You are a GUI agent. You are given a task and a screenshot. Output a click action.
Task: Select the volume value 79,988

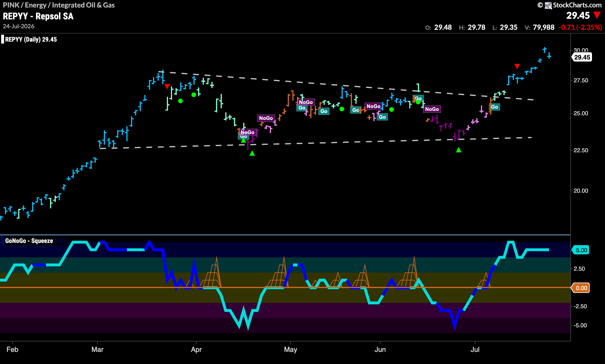(x=543, y=27)
